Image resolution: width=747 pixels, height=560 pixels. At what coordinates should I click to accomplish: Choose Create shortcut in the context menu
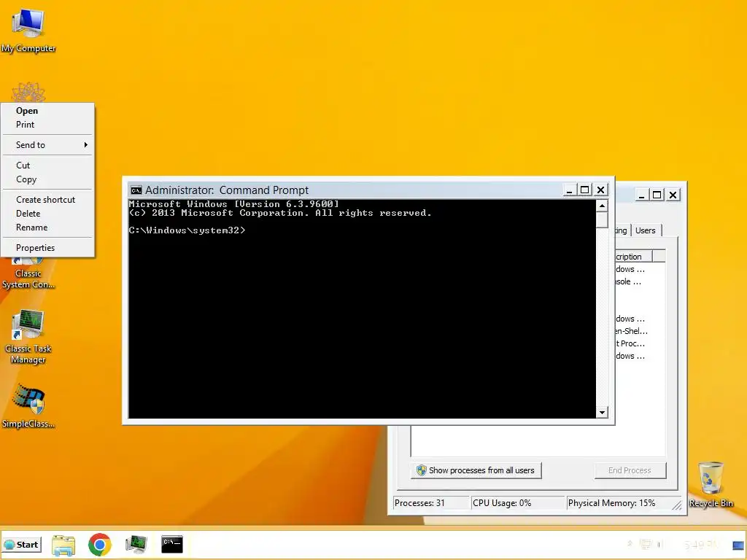point(46,200)
